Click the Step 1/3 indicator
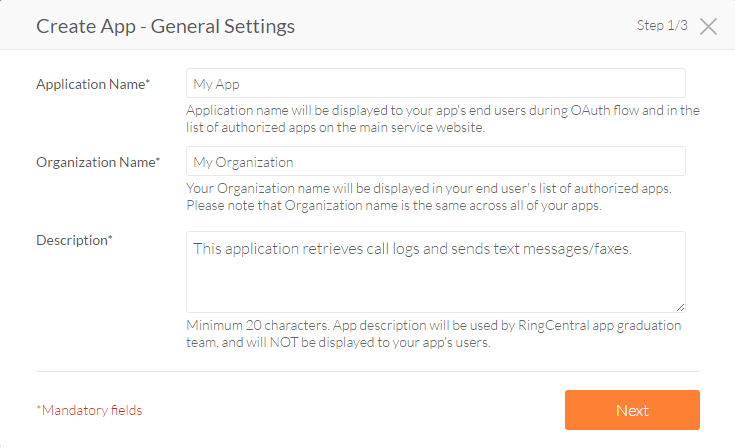Viewport: 735px width, 447px height. 662,26
